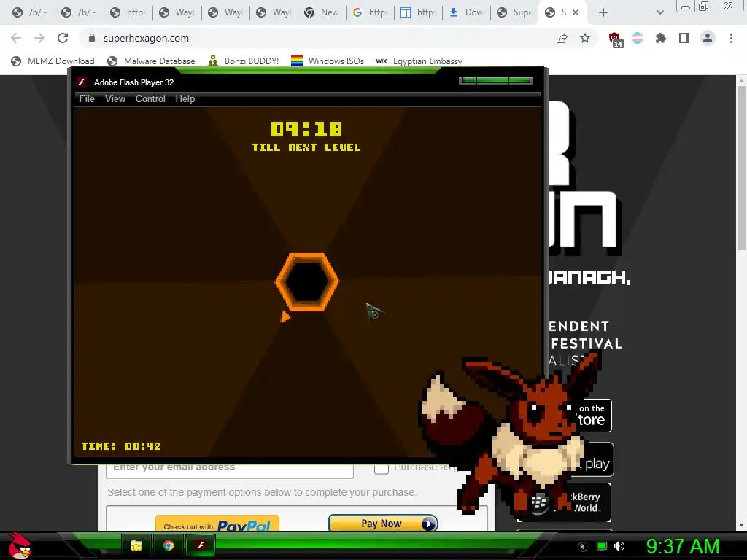
Task: Switch to the Downloads tab
Action: (467, 12)
